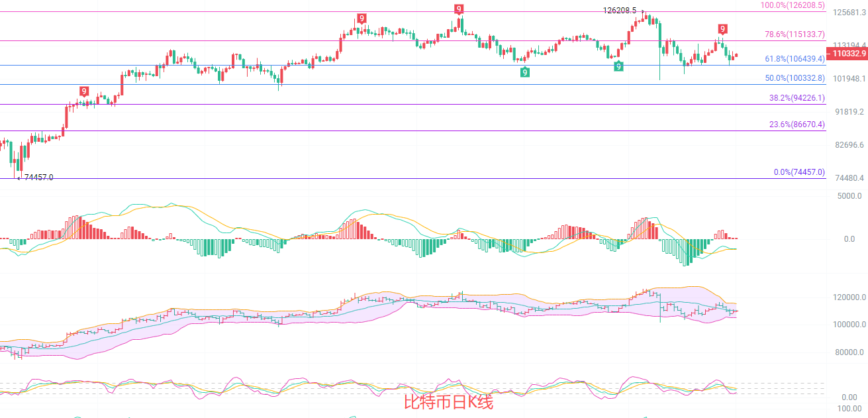Viewport: 868px width, 418px height.
Task: Select the 100.0%(126208.5) Fibonacci label
Action: tap(793, 5)
